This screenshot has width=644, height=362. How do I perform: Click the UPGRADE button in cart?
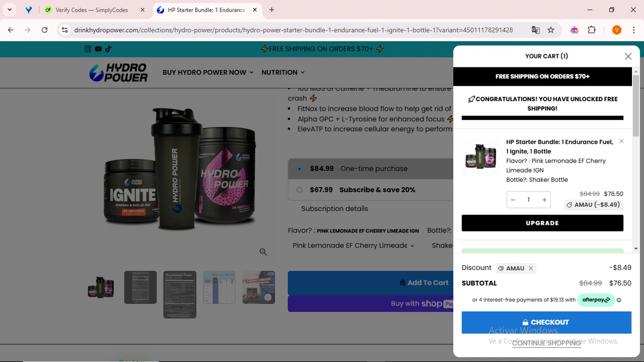click(542, 223)
